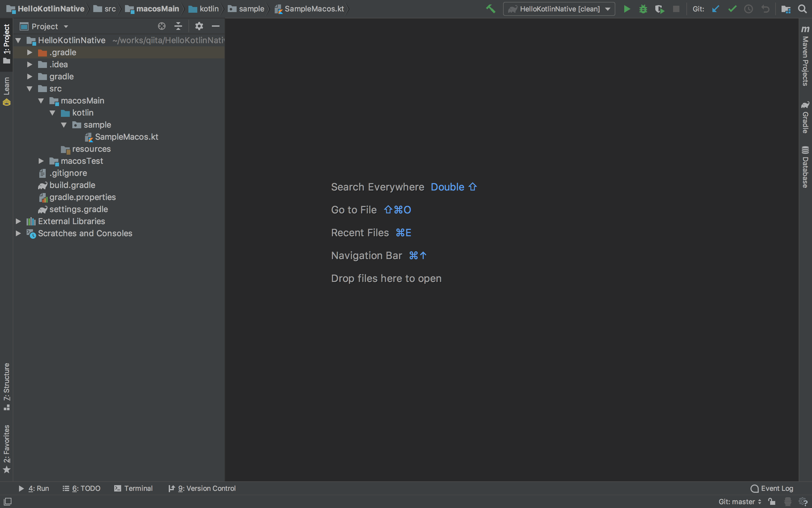The height and width of the screenshot is (508, 812).
Task: Open the 2: Favorites side tab
Action: [x=6, y=449]
